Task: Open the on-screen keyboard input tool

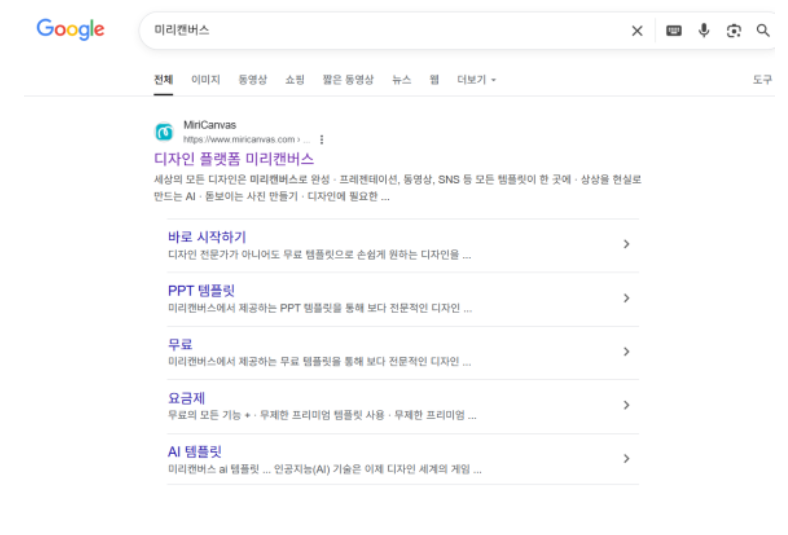Action: click(673, 31)
